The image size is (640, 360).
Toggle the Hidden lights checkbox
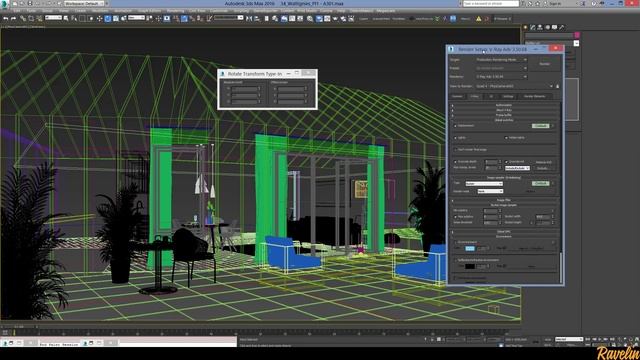coord(506,138)
